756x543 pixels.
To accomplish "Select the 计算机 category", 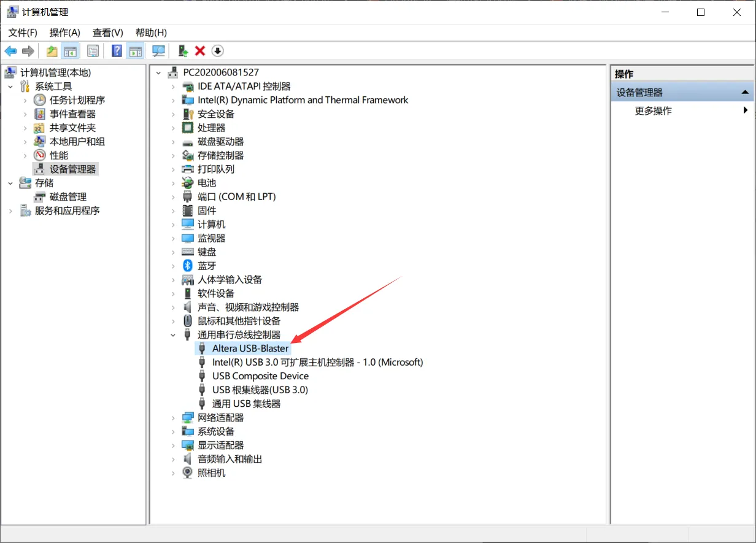I will (212, 225).
